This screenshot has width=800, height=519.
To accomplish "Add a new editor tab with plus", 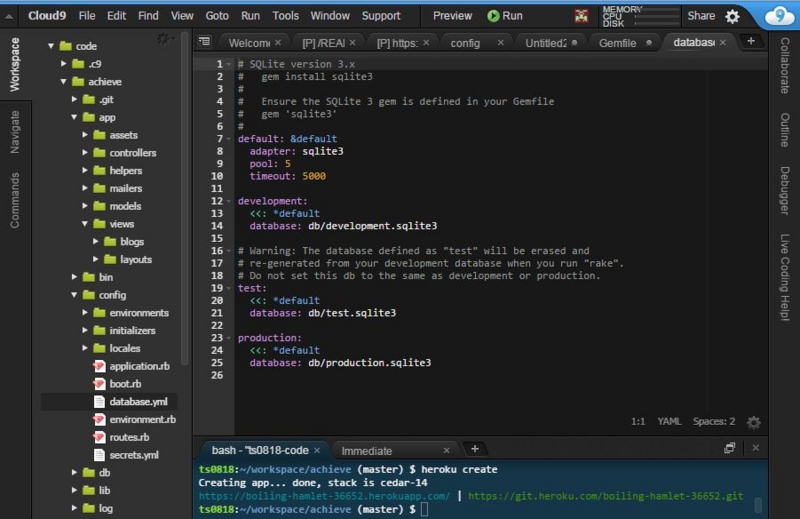I will coord(751,41).
